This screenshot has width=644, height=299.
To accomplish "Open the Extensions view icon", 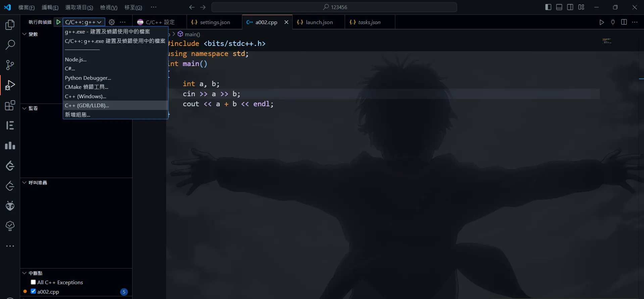I will click(x=10, y=105).
